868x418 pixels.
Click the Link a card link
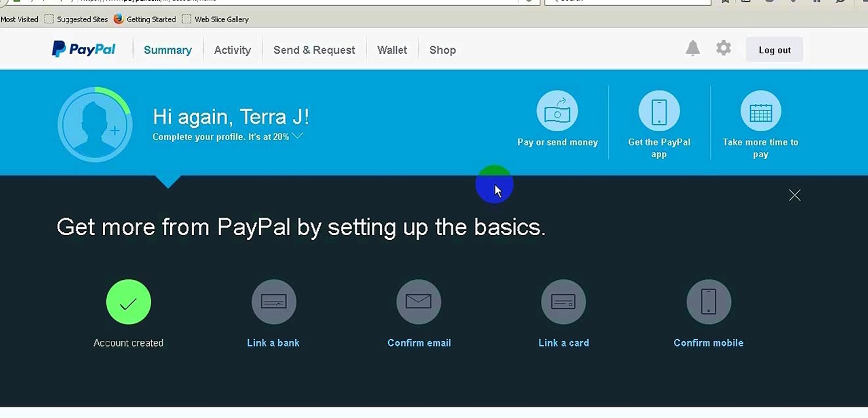point(564,343)
